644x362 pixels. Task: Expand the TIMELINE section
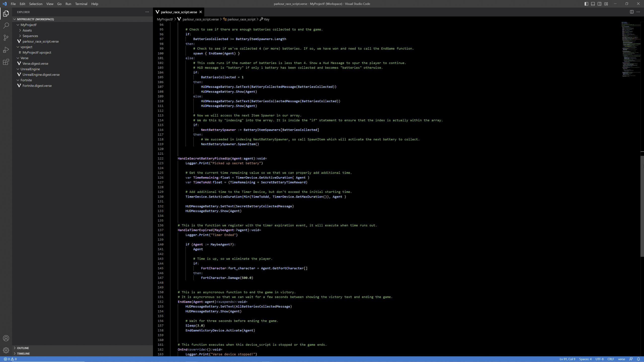pos(23,353)
